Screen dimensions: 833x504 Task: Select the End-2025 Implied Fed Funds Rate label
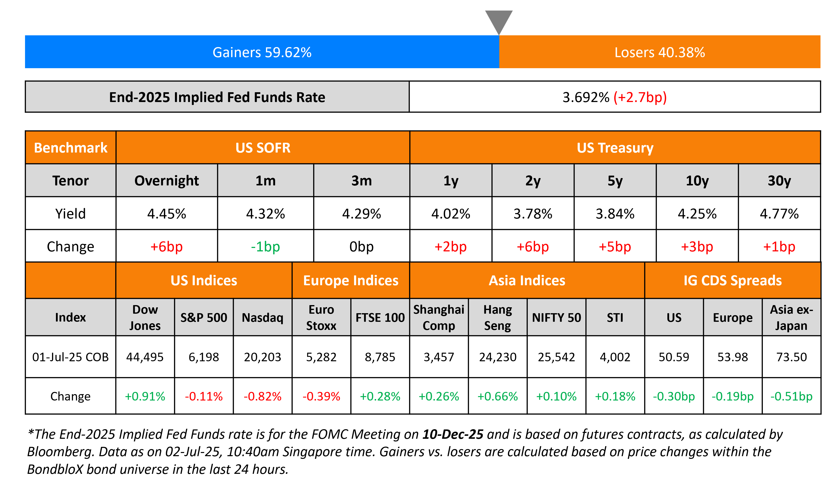[x=217, y=97]
